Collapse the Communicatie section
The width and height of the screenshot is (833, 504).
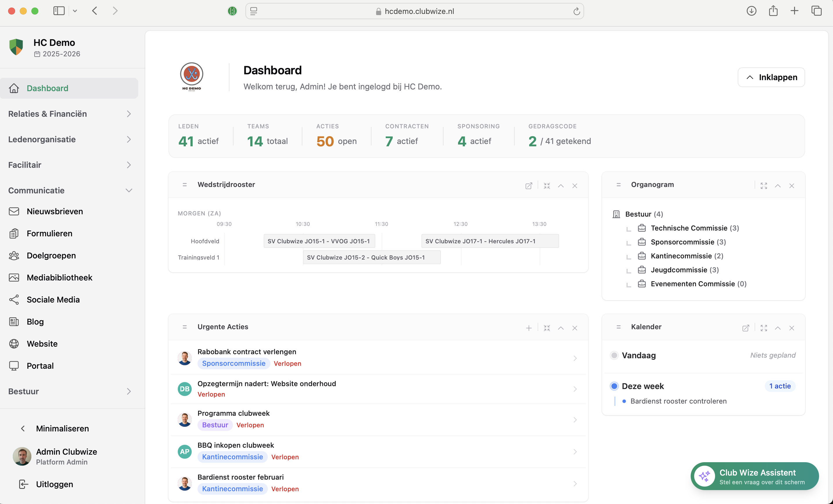129,190
